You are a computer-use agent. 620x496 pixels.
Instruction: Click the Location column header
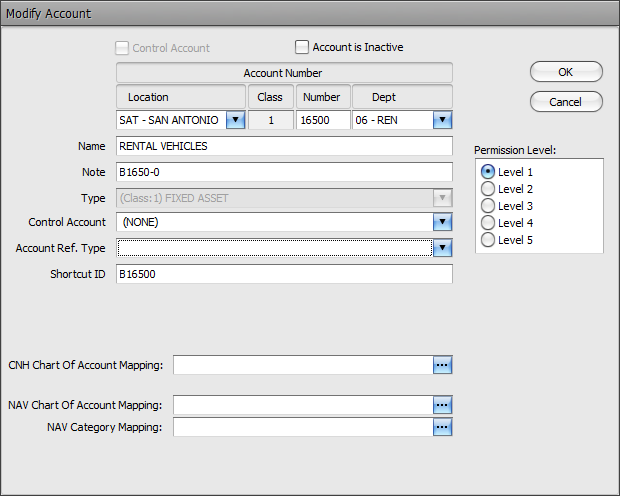click(x=181, y=97)
